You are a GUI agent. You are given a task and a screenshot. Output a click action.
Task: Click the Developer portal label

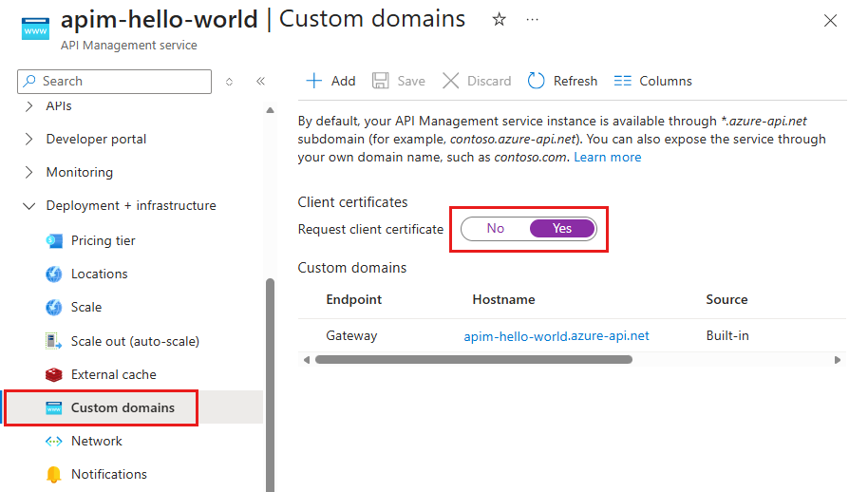[x=96, y=139]
